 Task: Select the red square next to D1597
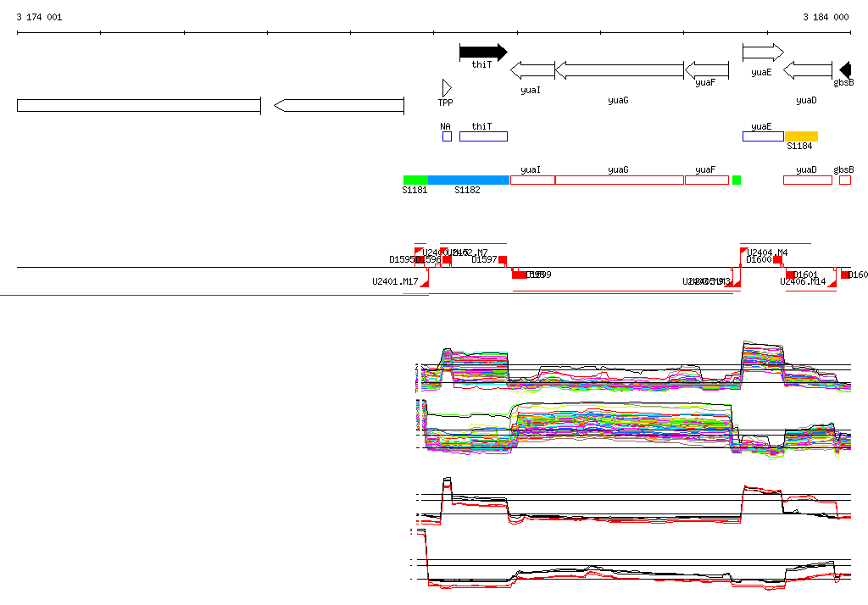503,259
